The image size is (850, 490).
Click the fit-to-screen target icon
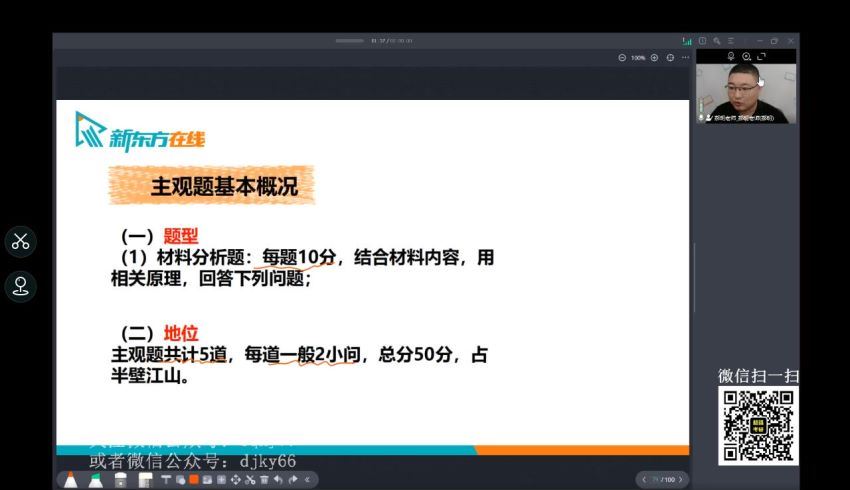tap(670, 58)
